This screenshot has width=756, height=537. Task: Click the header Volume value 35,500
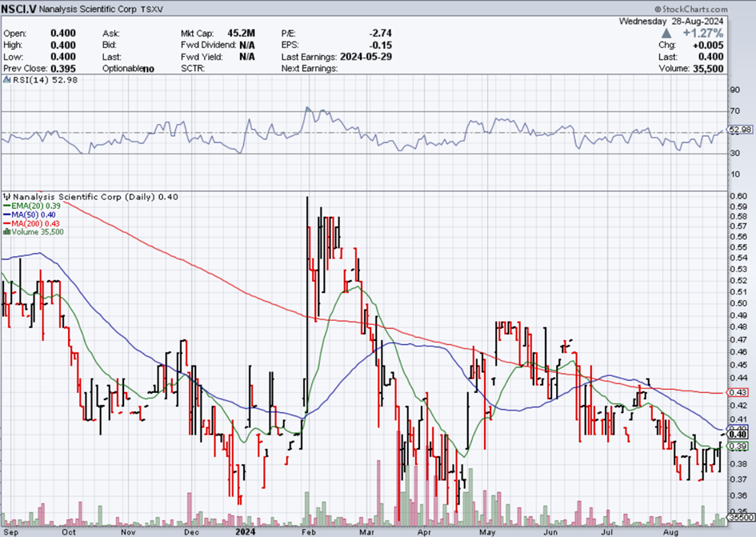click(708, 69)
